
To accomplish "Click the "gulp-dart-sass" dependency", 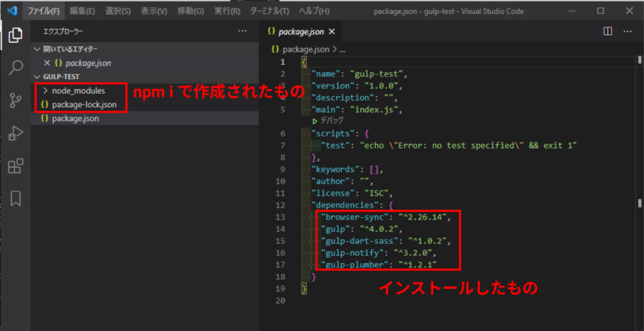I will click(x=359, y=240).
